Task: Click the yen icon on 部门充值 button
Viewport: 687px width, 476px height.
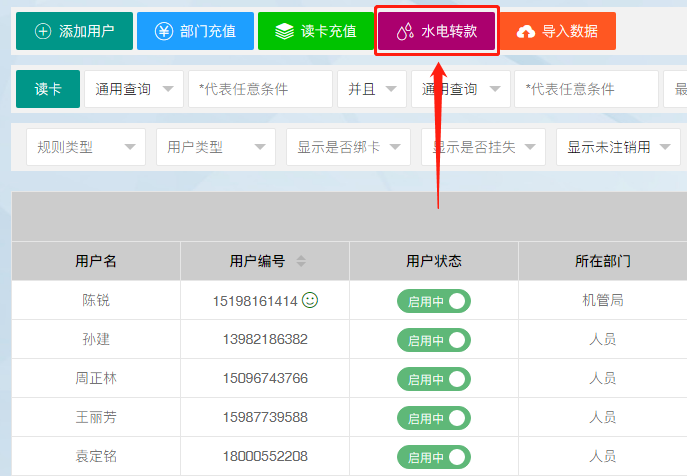Action: point(163,31)
